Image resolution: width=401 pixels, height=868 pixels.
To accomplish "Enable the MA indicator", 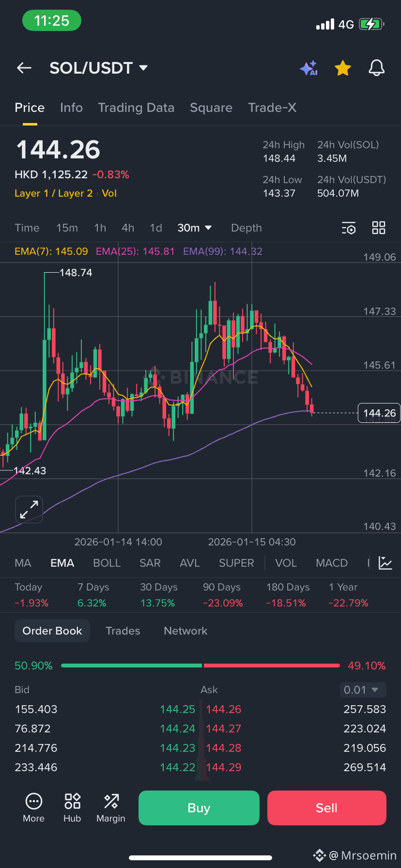I will click(x=23, y=563).
